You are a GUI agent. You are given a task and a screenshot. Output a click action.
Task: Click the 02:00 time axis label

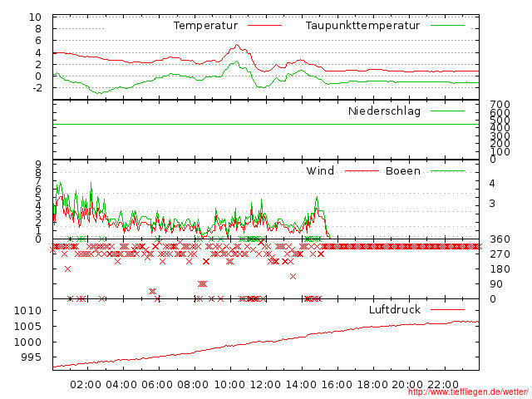(86, 385)
